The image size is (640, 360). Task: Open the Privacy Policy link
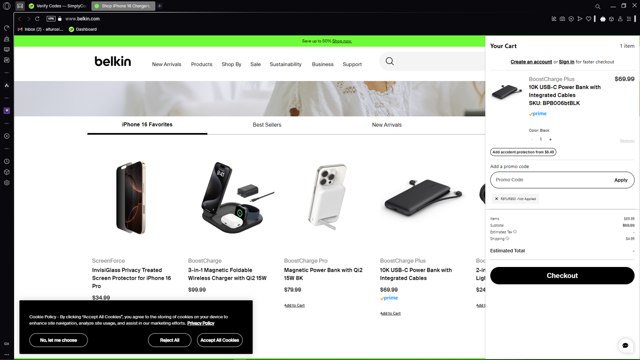(x=201, y=323)
